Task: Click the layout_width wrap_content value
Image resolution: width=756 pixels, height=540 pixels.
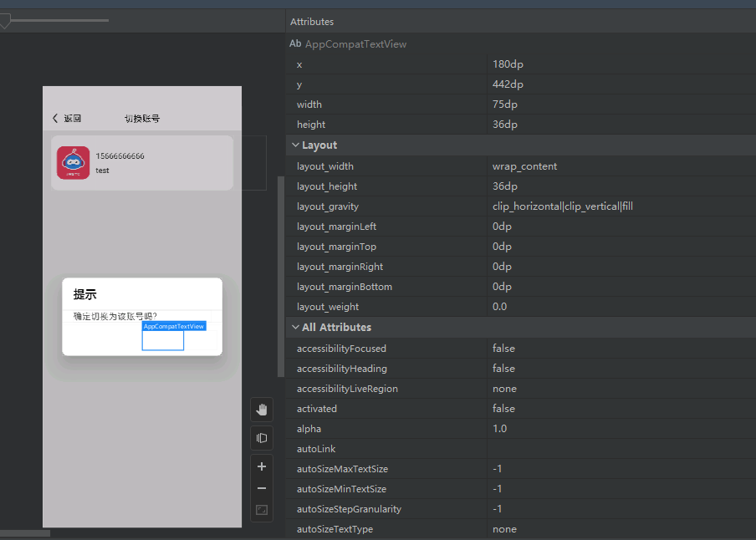Action: tap(524, 166)
